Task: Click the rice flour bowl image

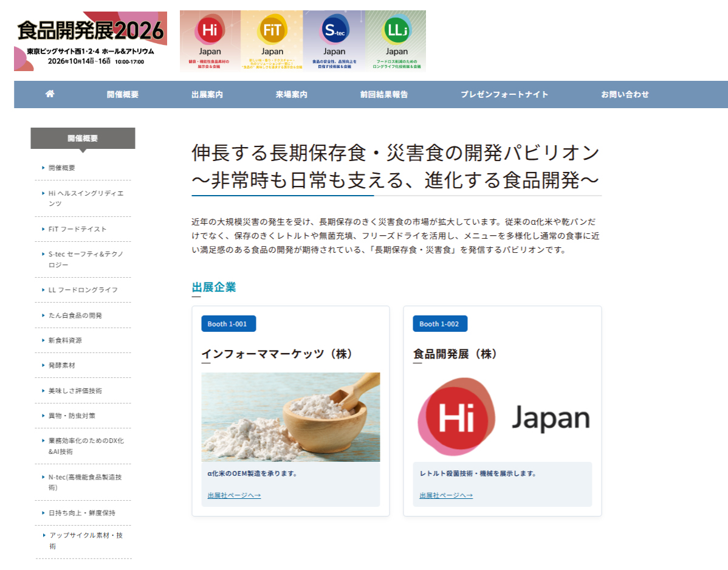Action: click(x=290, y=417)
